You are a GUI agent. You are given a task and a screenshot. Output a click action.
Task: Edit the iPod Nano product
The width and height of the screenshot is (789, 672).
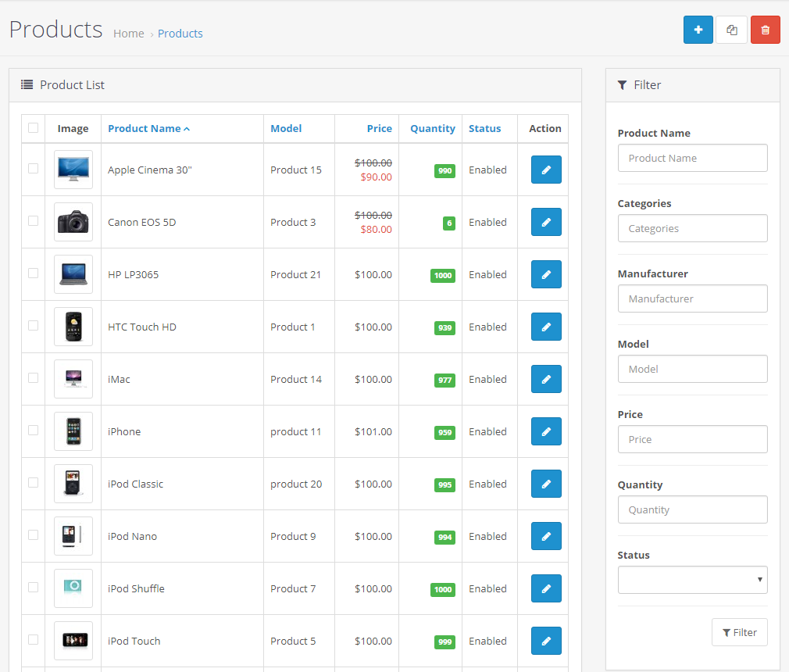click(546, 536)
